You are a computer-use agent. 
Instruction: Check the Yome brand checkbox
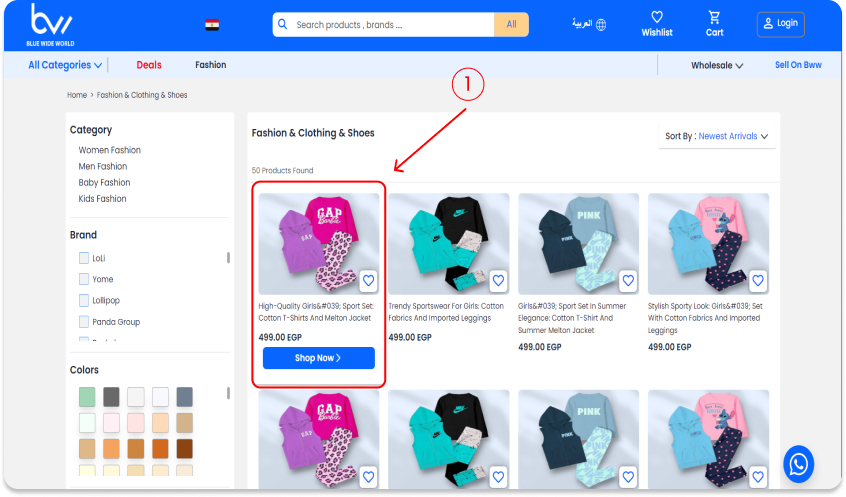click(x=84, y=279)
